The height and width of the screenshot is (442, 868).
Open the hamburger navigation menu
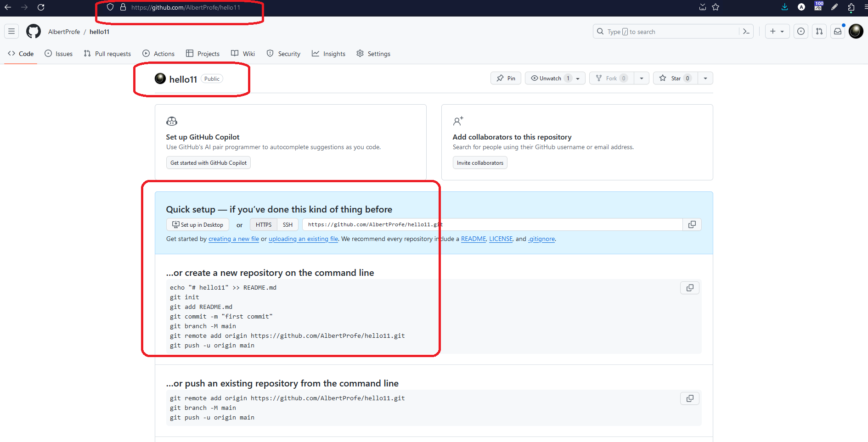pos(11,31)
